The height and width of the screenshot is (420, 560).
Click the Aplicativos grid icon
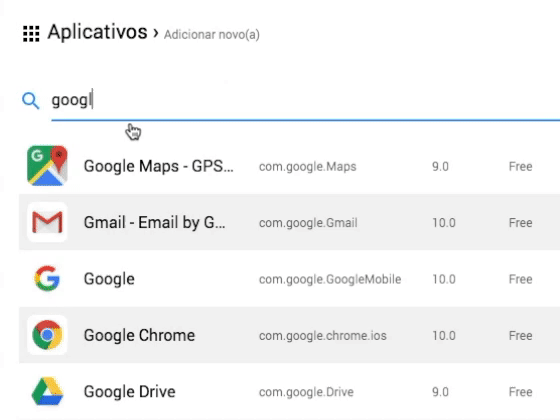click(x=31, y=34)
